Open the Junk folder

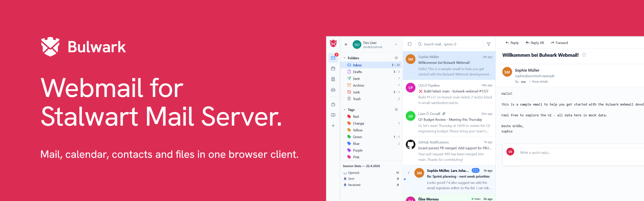[x=371, y=92]
